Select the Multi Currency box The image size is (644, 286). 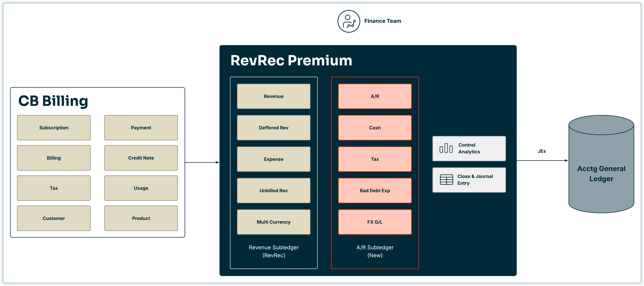tap(273, 222)
